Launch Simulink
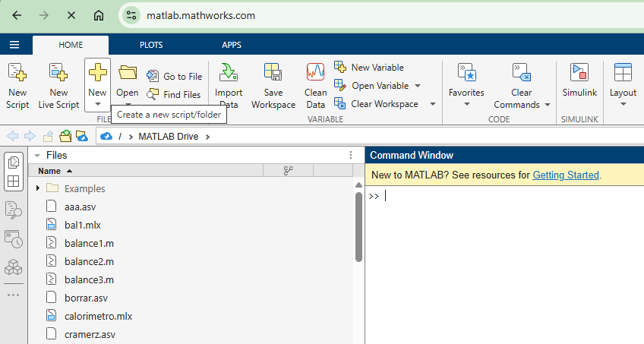This screenshot has height=344, width=644. [x=579, y=80]
